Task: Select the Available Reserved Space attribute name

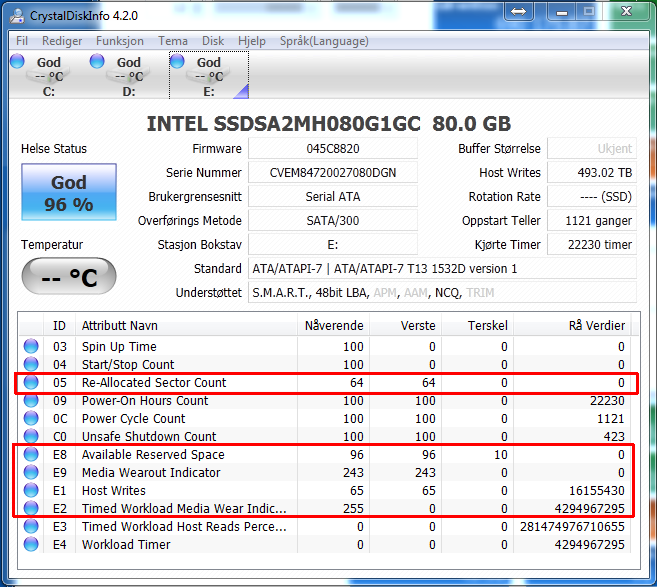Action: tap(153, 455)
